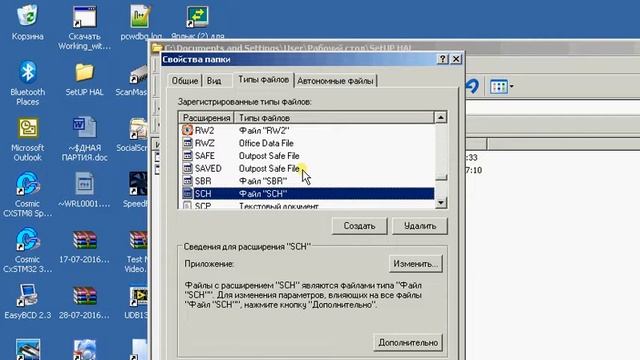Select the Типы файлов tab
The image size is (640, 360).
263,80
